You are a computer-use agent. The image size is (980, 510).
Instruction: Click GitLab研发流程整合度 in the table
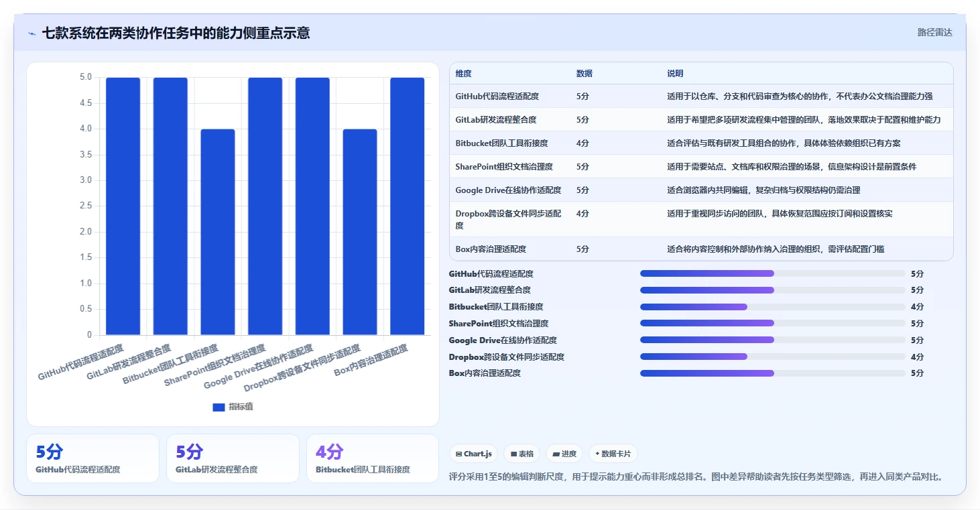coord(495,120)
